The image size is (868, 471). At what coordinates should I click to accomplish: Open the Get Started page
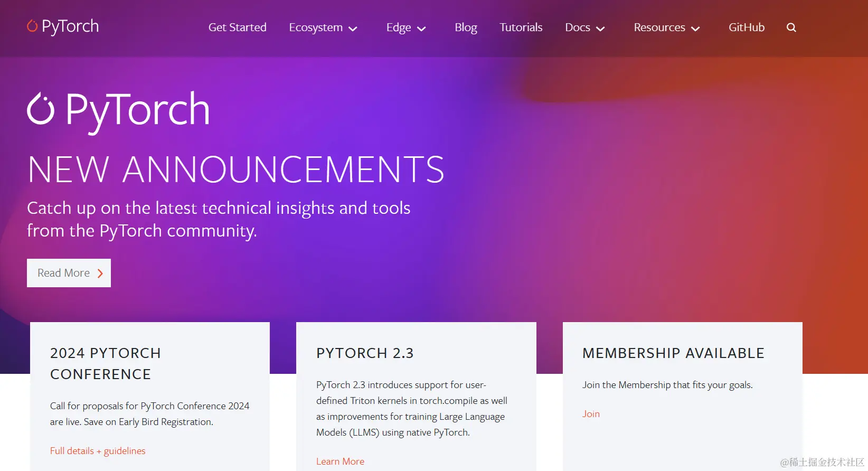[x=237, y=27]
